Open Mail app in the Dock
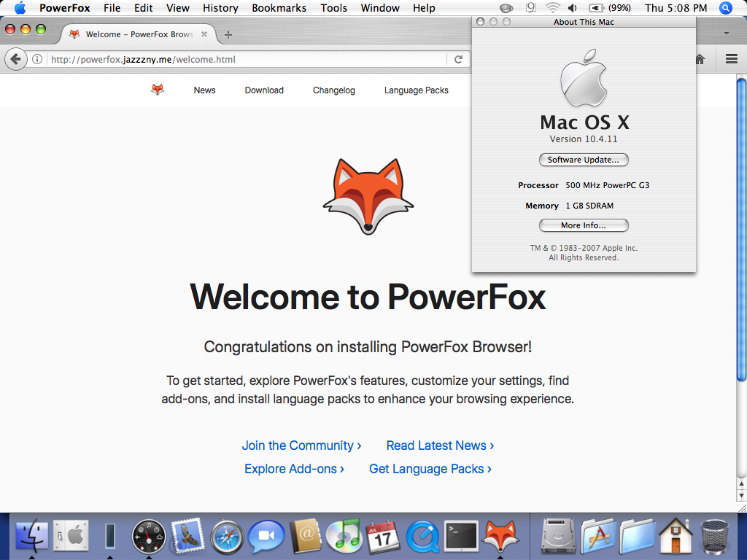Image resolution: width=747 pixels, height=560 pixels. pos(188,536)
